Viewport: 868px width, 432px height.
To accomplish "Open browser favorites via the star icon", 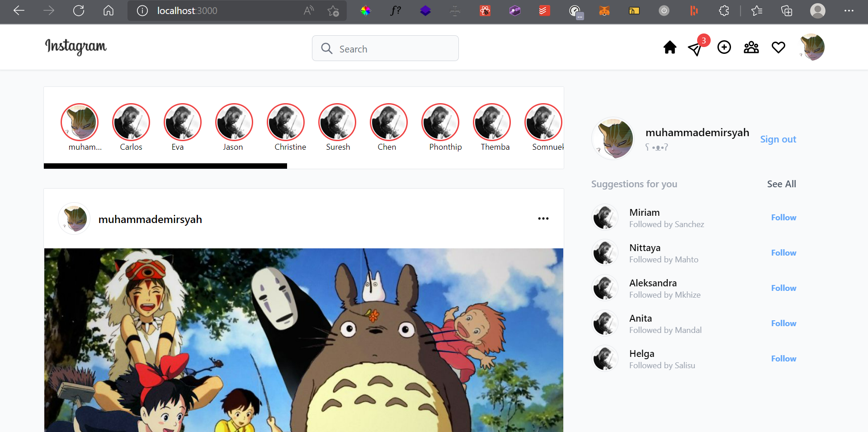I will 757,10.
